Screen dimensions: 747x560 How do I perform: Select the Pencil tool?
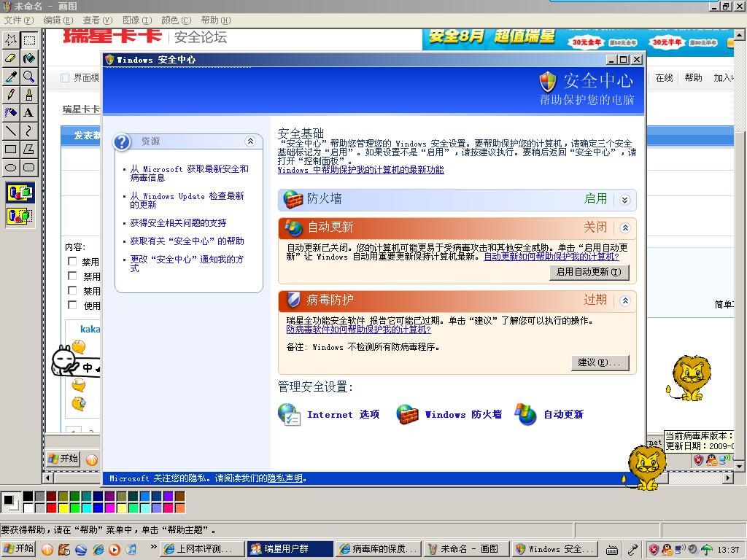tap(11, 94)
